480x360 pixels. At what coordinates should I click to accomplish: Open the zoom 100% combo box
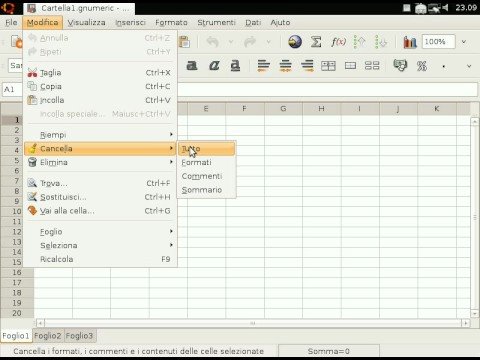click(438, 42)
